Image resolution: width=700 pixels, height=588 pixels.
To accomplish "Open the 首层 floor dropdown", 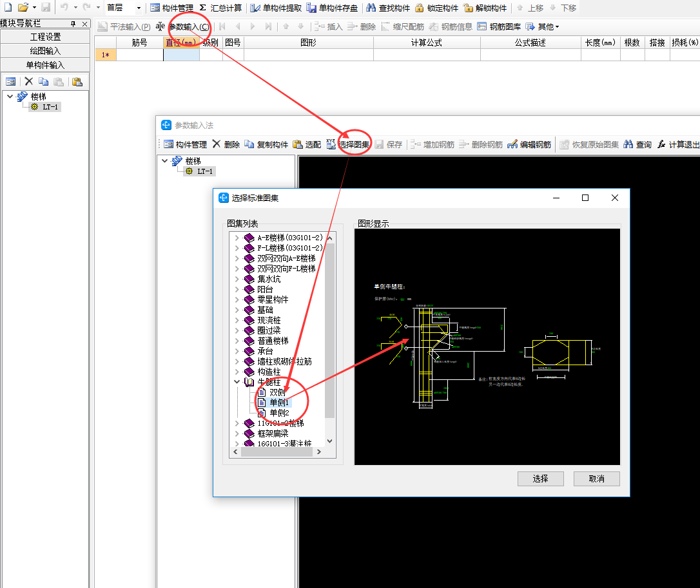I will 139,8.
